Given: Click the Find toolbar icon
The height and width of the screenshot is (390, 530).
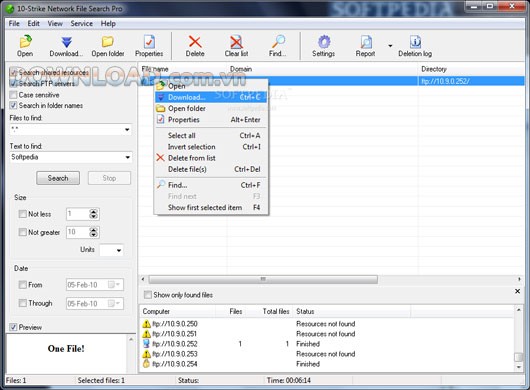Looking at the screenshot, I should pyautogui.click(x=278, y=46).
